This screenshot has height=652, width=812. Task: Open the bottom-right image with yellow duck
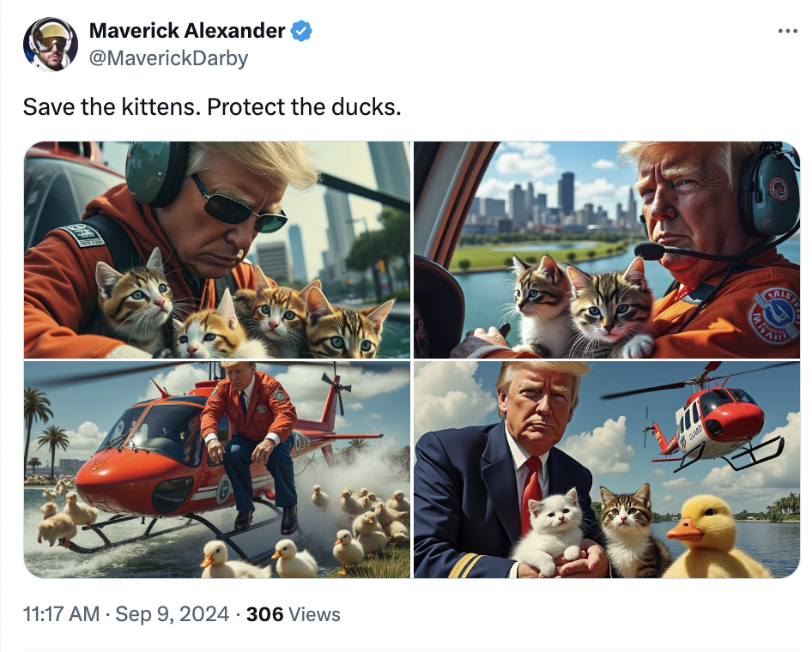tap(606, 469)
